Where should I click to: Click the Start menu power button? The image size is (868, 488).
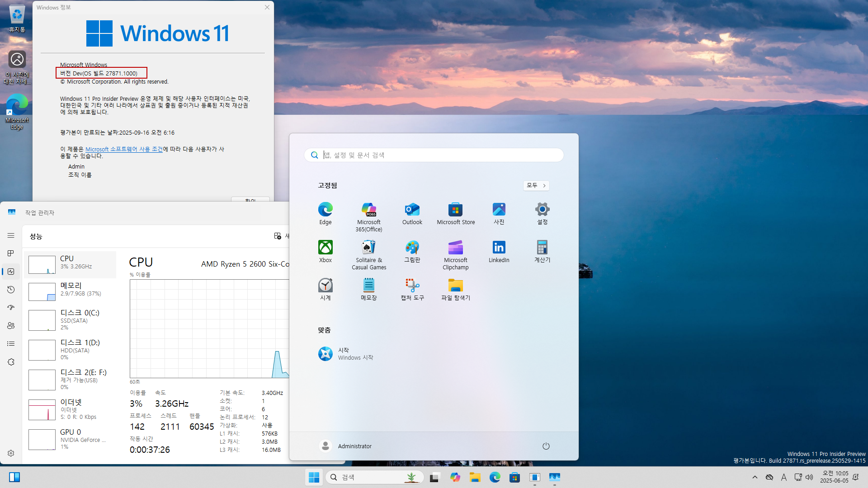[x=546, y=446]
